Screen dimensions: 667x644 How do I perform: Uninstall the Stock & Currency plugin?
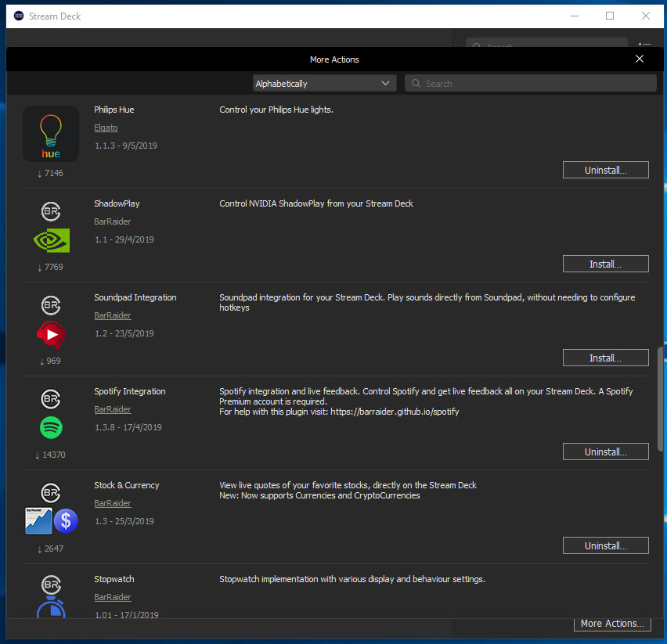[x=605, y=546]
